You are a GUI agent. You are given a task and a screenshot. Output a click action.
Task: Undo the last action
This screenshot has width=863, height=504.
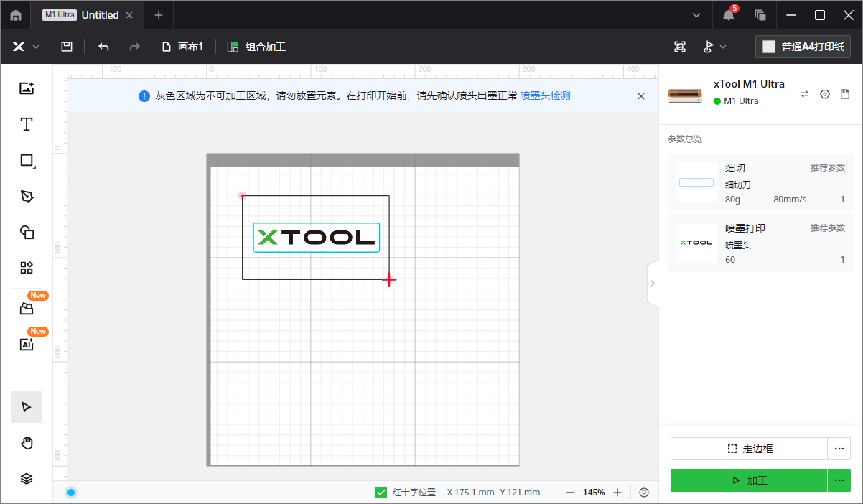click(103, 47)
